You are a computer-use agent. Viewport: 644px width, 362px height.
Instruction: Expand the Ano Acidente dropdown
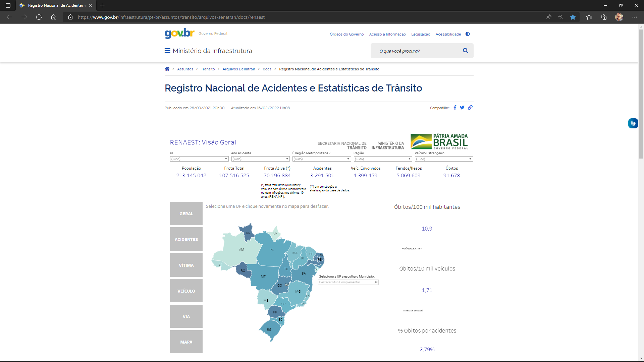(x=260, y=159)
